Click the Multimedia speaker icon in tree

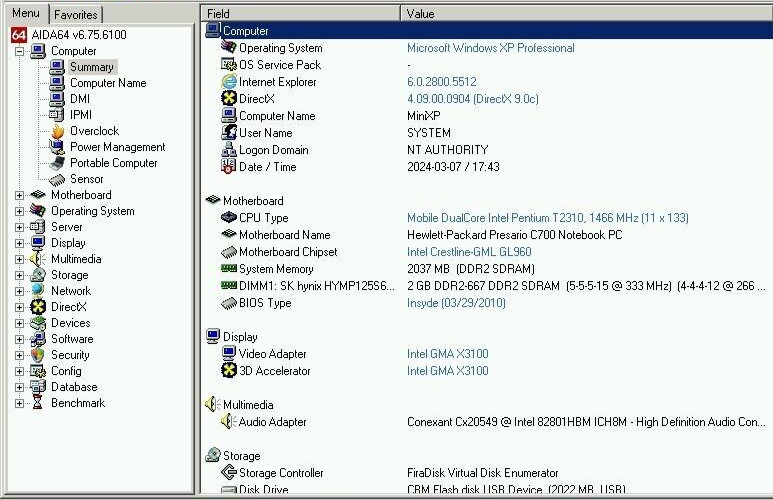click(37, 259)
